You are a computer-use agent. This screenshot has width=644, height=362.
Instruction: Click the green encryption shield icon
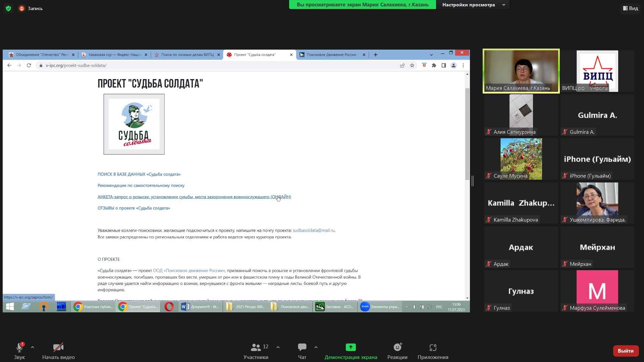8,8
